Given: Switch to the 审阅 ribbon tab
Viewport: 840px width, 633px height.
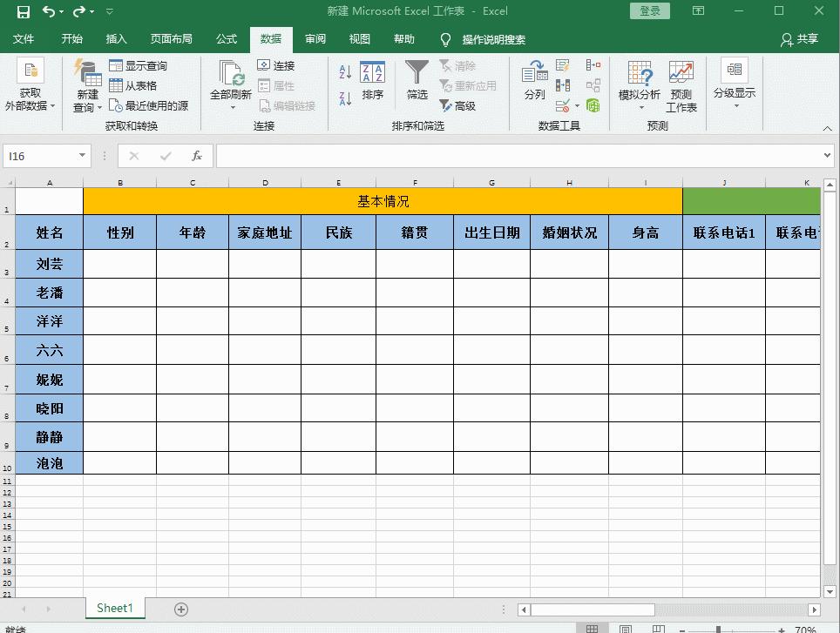Looking at the screenshot, I should point(315,39).
